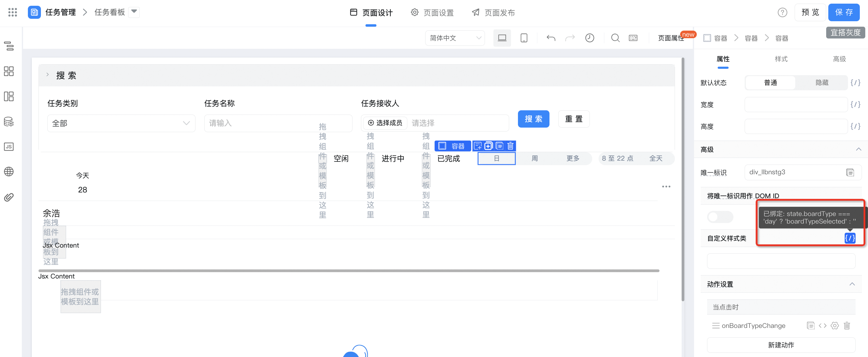Screen dimensions: 868x357
Task: Open the 属性 properties tab
Action: (723, 59)
